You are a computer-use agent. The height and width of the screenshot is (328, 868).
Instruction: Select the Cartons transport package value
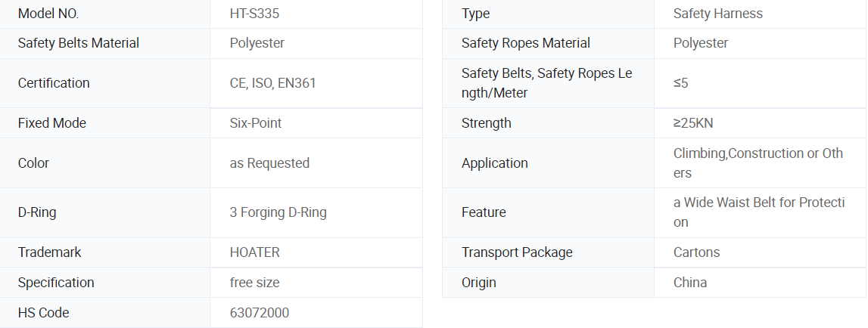696,252
